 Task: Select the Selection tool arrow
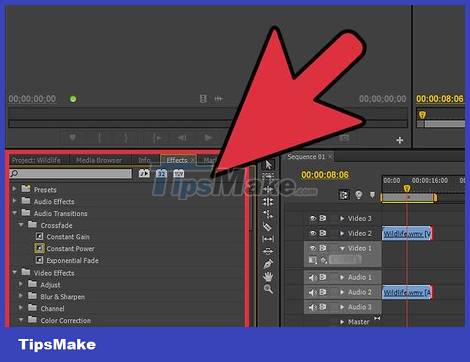[x=268, y=164]
